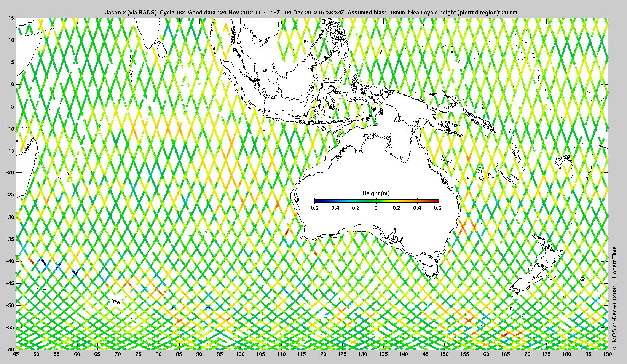This screenshot has height=364, width=627.
Task: Click latitude tick label -25
Action: tap(10, 195)
